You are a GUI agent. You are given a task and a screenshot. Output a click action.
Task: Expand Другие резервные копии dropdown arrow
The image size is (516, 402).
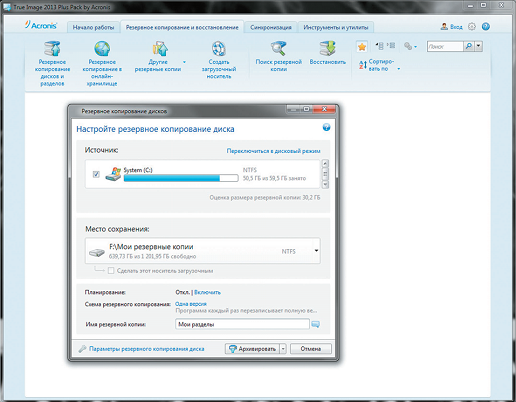[184, 62]
